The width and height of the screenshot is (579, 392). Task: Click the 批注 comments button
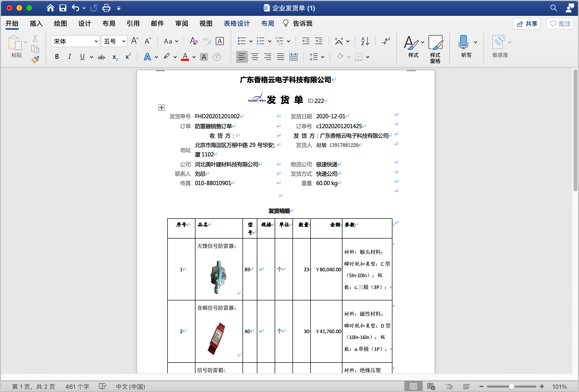click(x=560, y=24)
